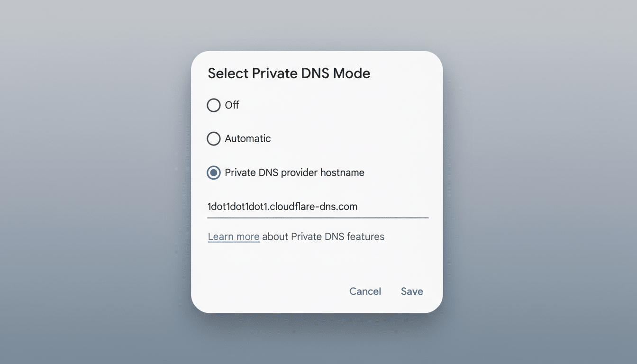The image size is (637, 364).
Task: Click the underlined Learn more text
Action: (233, 236)
